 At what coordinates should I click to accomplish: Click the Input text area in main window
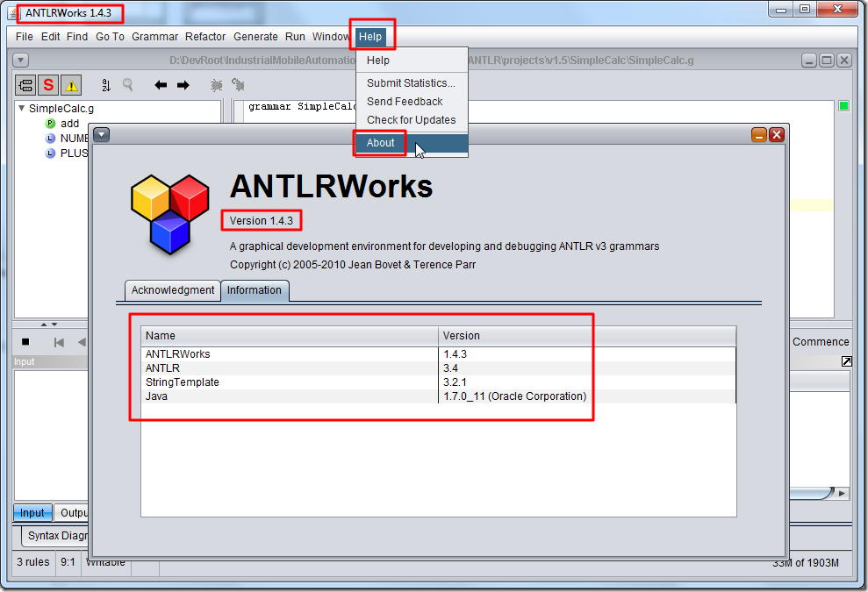point(50,434)
